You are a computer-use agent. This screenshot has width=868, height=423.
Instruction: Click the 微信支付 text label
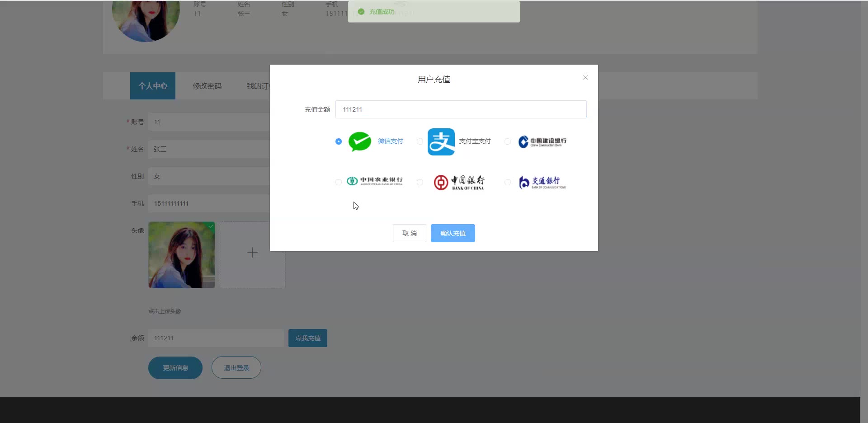coord(390,141)
